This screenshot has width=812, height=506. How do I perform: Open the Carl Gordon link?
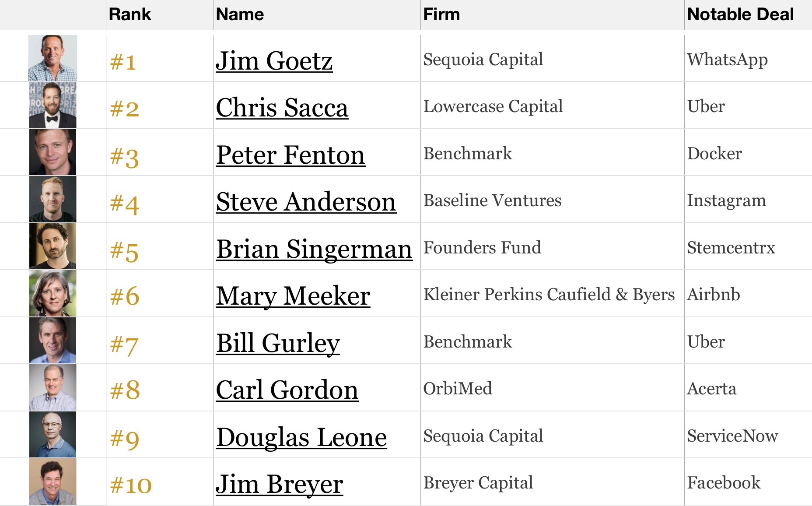coord(287,390)
